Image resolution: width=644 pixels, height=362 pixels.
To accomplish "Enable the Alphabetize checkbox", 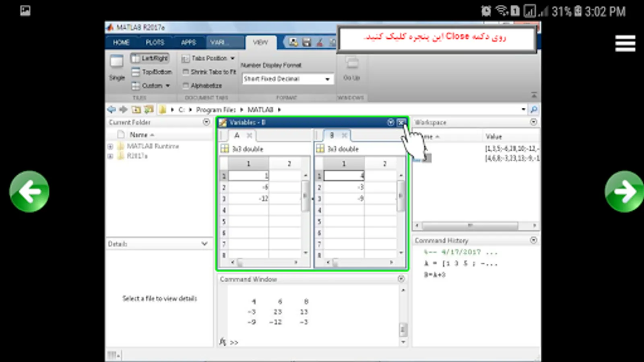I will 186,86.
